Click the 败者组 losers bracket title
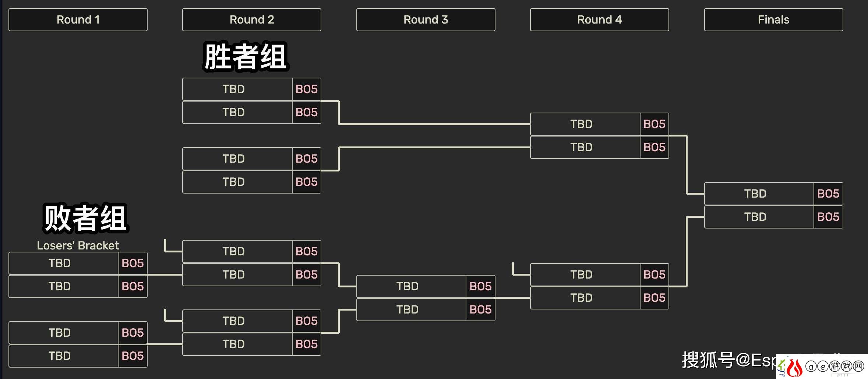868x379 pixels. coord(85,218)
